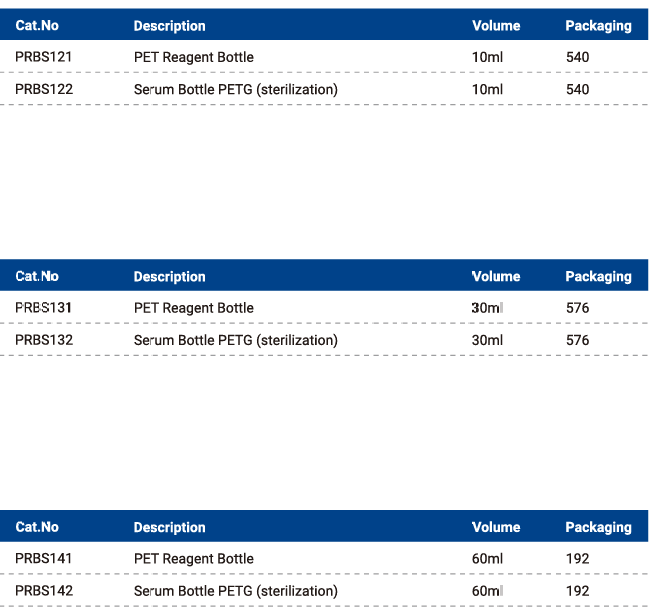Click packaging value 540 in PRBS121 row

coord(577,57)
